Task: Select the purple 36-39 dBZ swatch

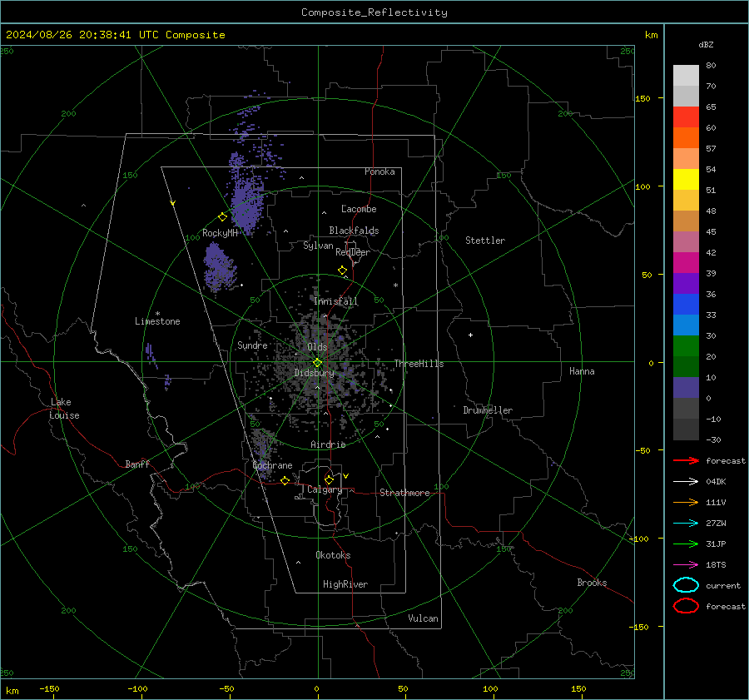Action: (x=686, y=284)
